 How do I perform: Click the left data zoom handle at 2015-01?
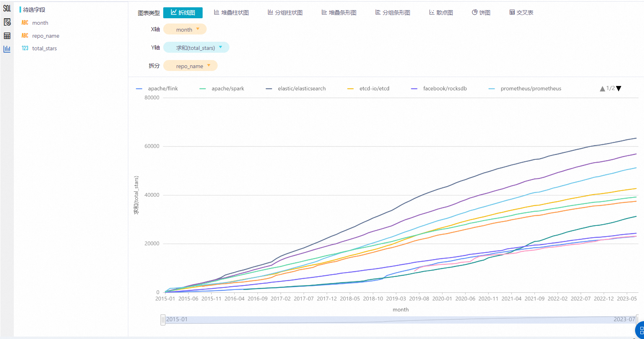163,320
